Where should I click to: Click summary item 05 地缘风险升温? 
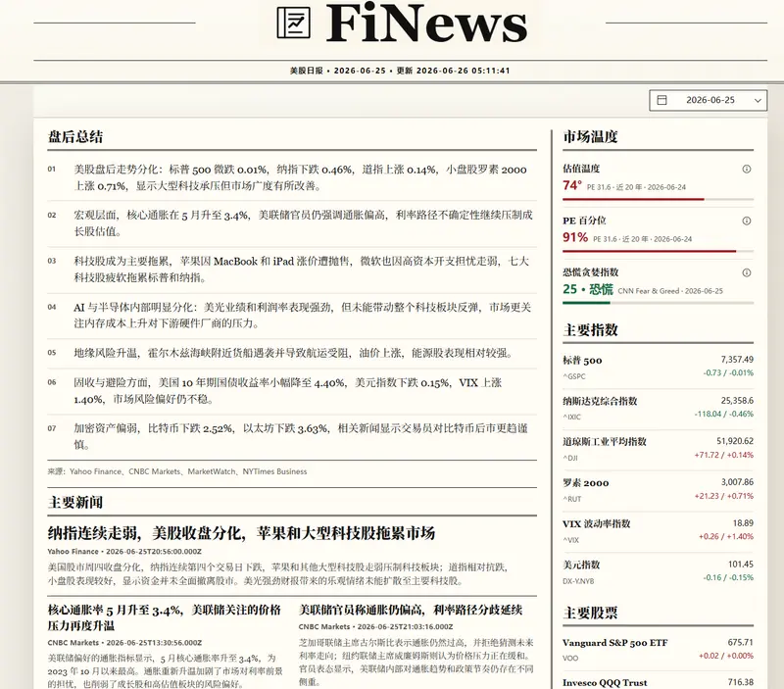tap(292, 353)
